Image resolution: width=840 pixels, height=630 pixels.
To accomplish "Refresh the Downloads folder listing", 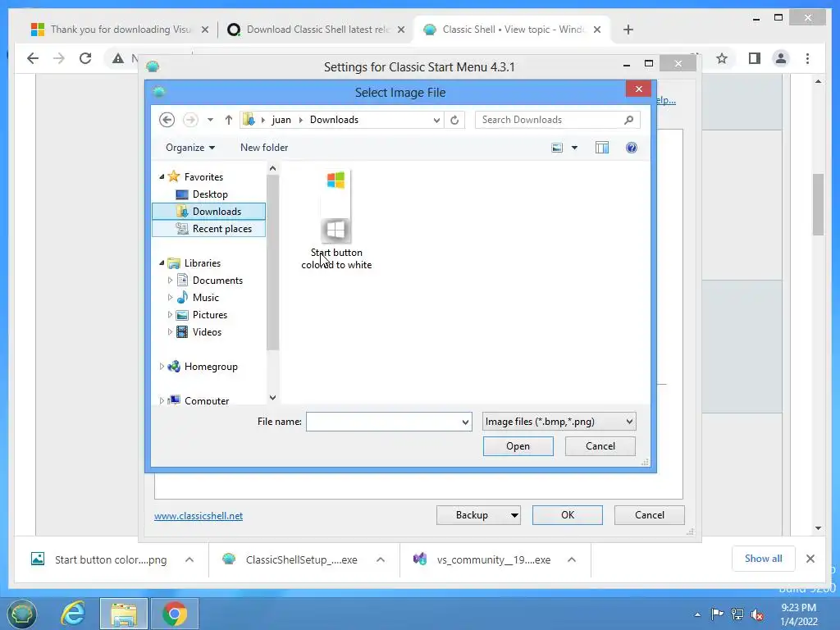I will pyautogui.click(x=454, y=120).
